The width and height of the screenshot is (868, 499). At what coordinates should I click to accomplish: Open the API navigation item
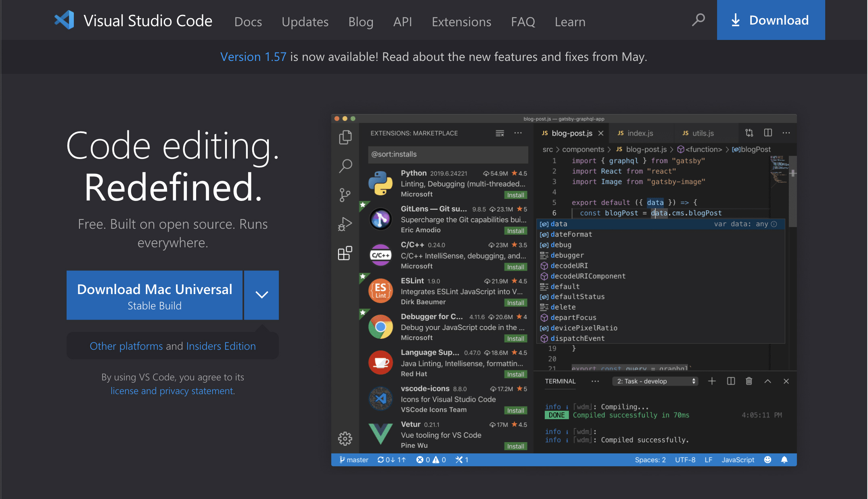tap(403, 21)
